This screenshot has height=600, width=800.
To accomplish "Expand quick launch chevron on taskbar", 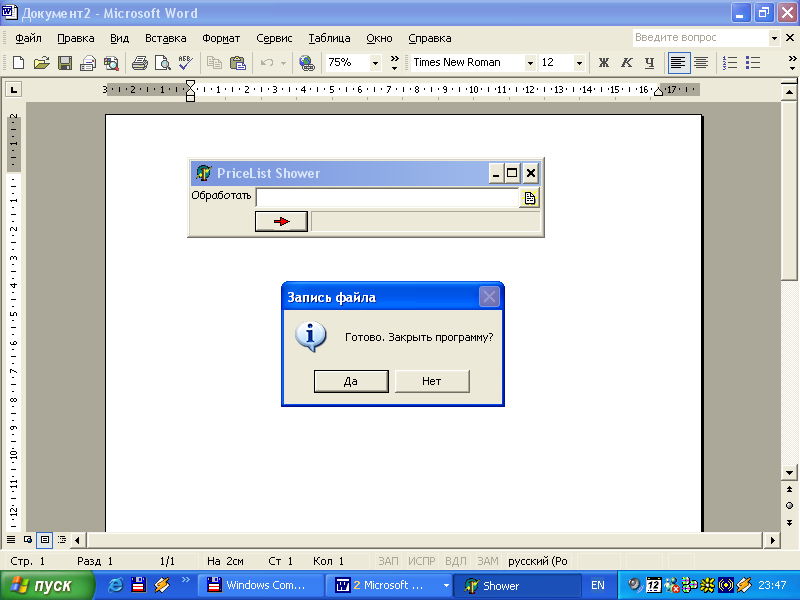I will (186, 580).
